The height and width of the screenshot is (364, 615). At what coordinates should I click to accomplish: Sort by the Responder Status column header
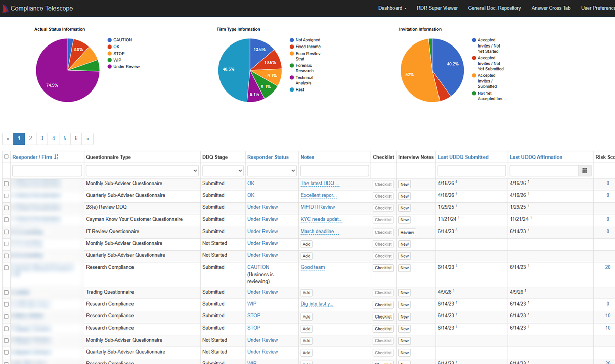[x=268, y=157]
